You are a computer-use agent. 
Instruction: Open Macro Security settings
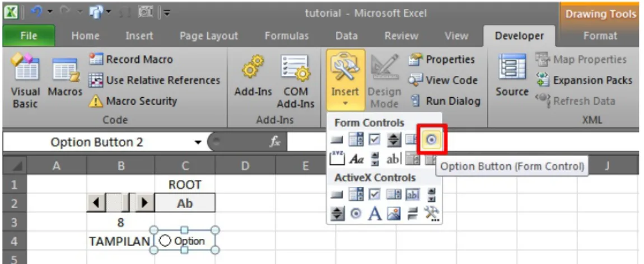(132, 101)
